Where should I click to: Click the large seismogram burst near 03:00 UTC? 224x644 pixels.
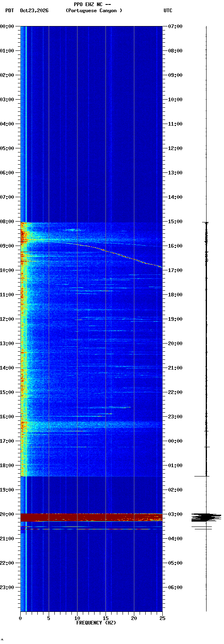tap(206, 517)
